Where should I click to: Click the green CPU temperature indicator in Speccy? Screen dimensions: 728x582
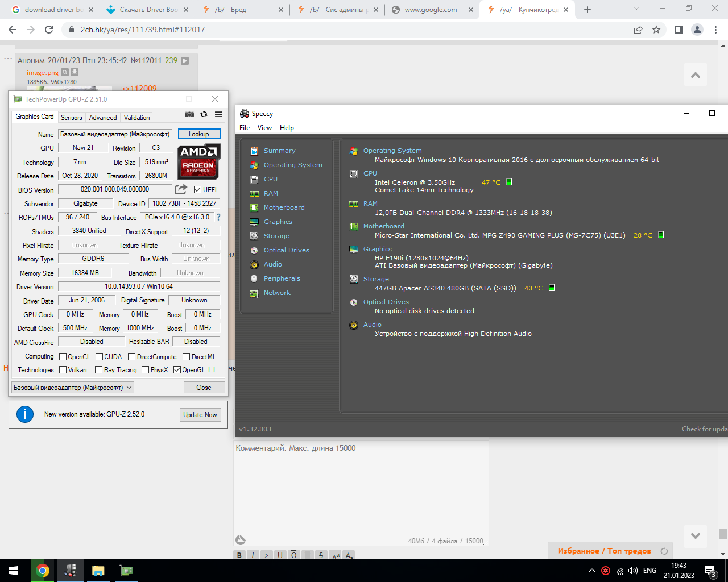[509, 182]
